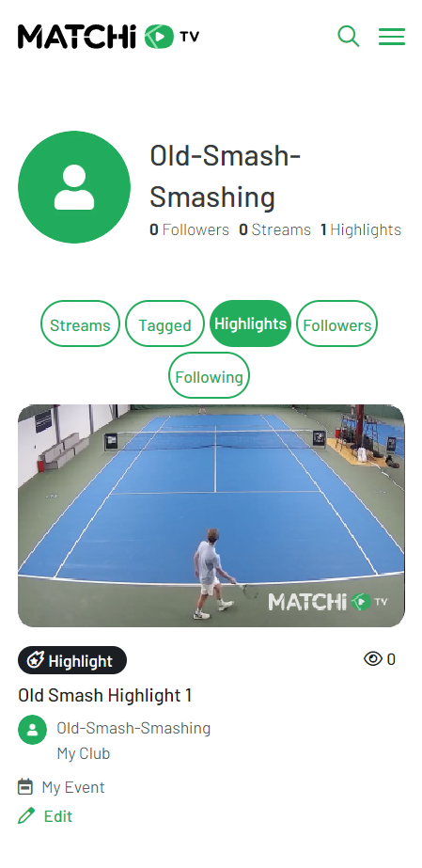Click the eye views icon
The image size is (422, 868).
[373, 658]
